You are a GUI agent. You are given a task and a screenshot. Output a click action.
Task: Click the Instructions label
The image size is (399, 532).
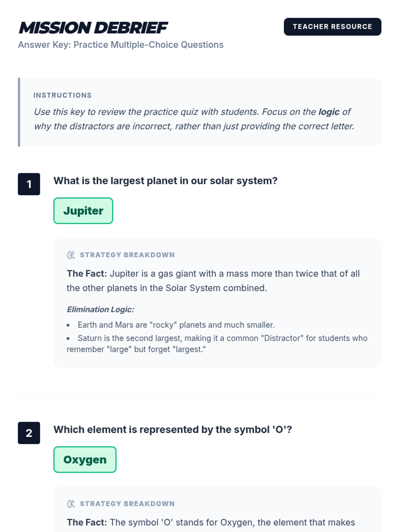tap(63, 95)
